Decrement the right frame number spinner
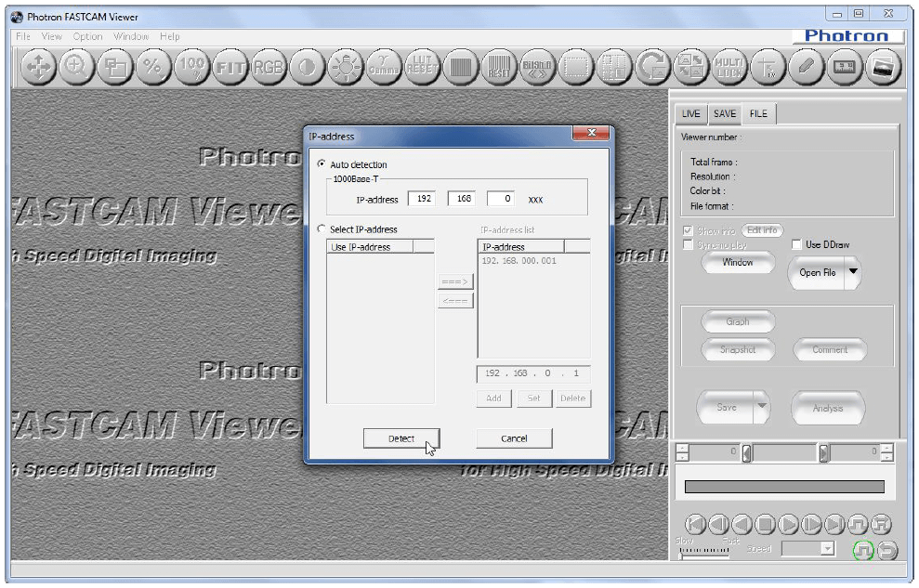919x588 pixels. (x=886, y=457)
